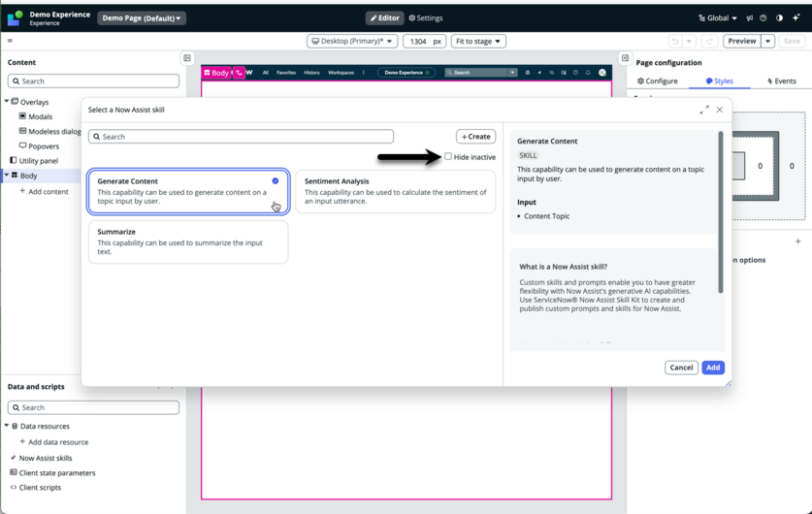The width and height of the screenshot is (812, 514).
Task: Click History in the stage navigation
Action: click(311, 73)
